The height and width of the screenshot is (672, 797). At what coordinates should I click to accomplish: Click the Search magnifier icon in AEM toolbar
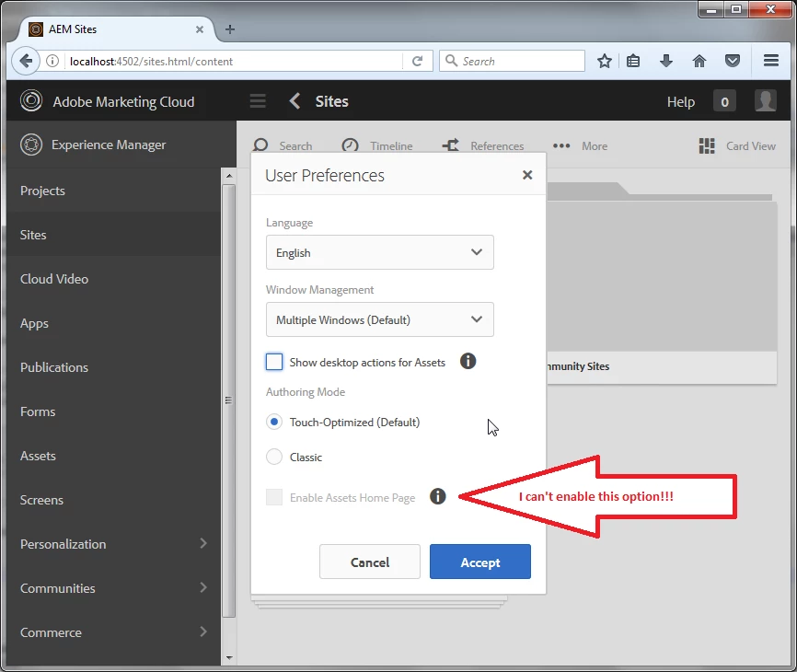pyautogui.click(x=260, y=145)
